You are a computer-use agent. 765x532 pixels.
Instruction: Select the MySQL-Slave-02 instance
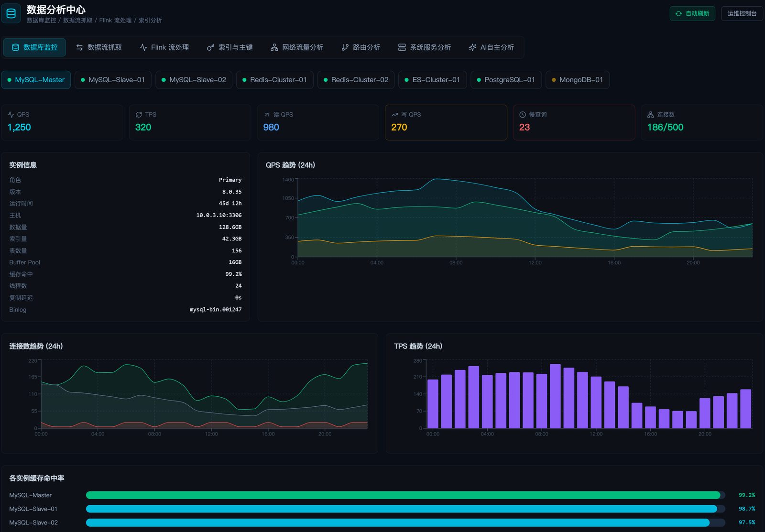[x=194, y=80]
